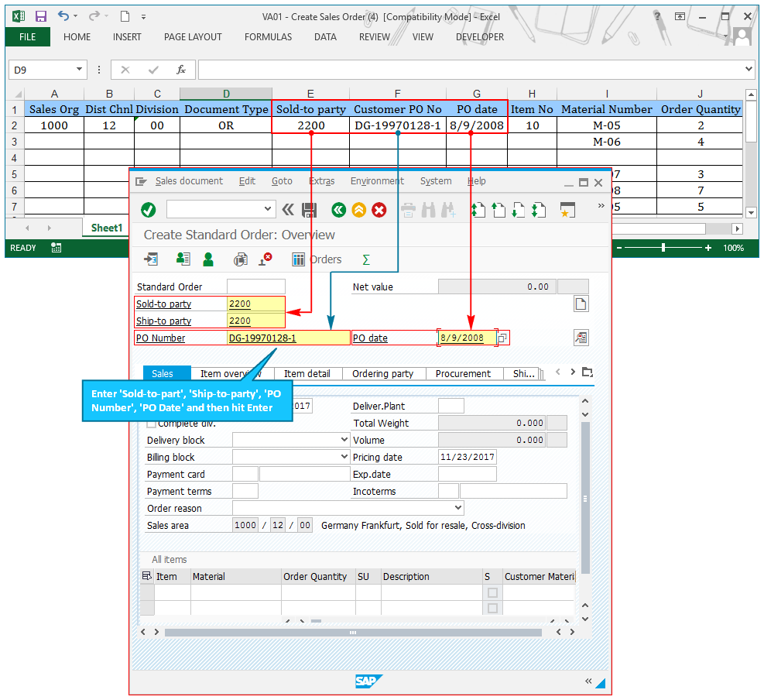Tick the first row S column checkbox
The height and width of the screenshot is (700, 764).
[x=492, y=592]
